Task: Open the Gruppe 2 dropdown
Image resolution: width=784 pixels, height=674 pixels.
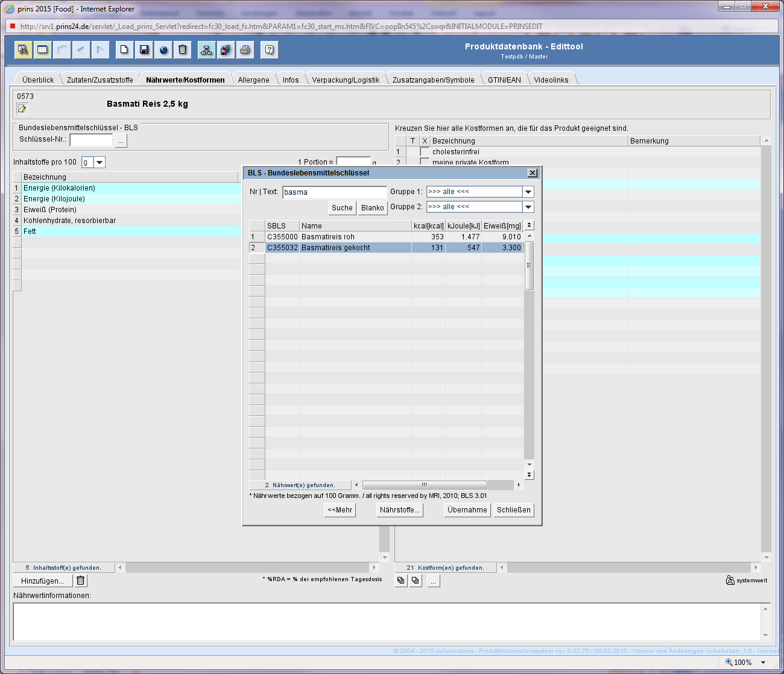Action: pos(528,207)
